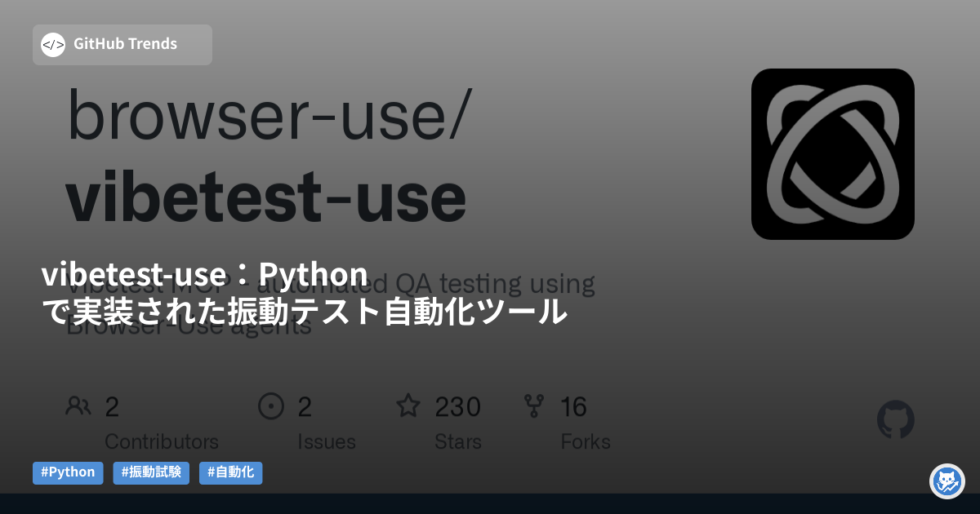Click the description text mentioning QA testing
Viewport: 980px width, 514px height.
pyautogui.click(x=490, y=284)
